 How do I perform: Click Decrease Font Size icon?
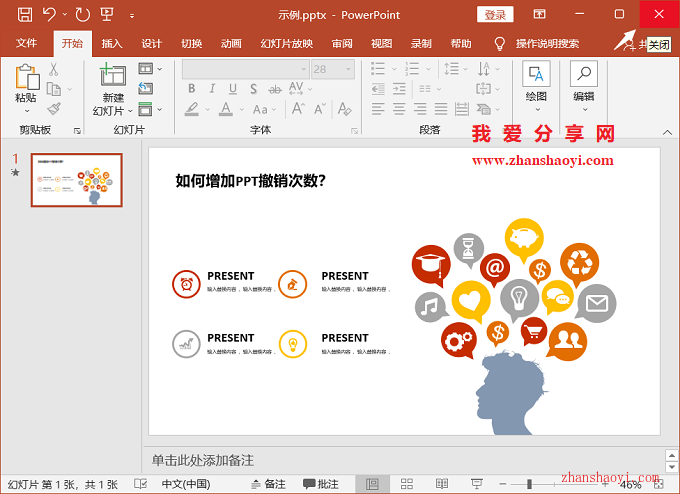[x=320, y=108]
